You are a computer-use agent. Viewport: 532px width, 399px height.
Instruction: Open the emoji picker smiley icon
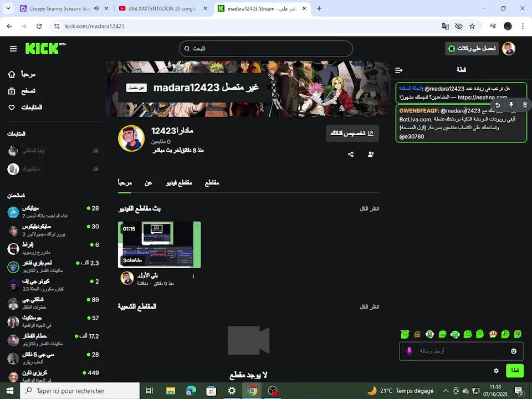(x=514, y=351)
